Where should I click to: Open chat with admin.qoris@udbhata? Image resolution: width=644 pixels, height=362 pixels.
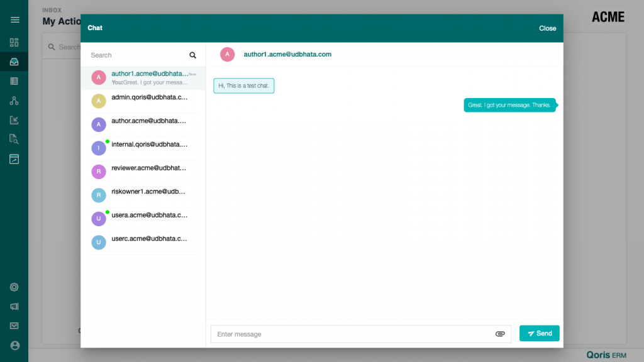[143, 101]
